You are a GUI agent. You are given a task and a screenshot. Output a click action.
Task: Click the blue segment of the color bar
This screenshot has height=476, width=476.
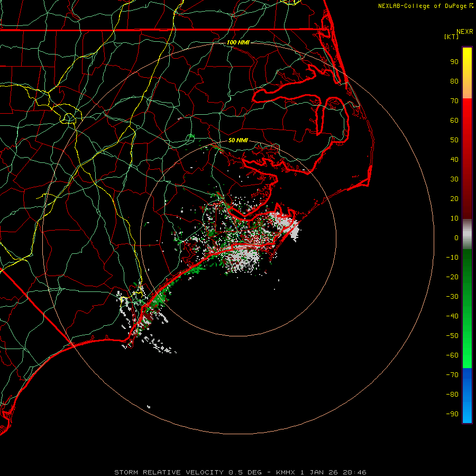coord(467,396)
